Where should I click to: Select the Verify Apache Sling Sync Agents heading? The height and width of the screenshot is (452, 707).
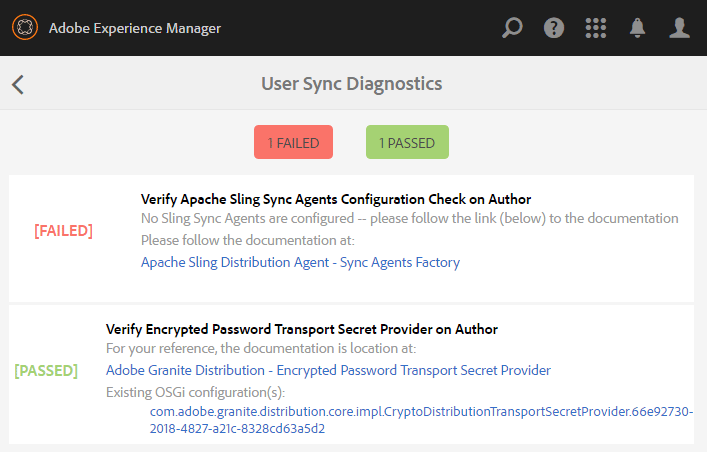[336, 199]
